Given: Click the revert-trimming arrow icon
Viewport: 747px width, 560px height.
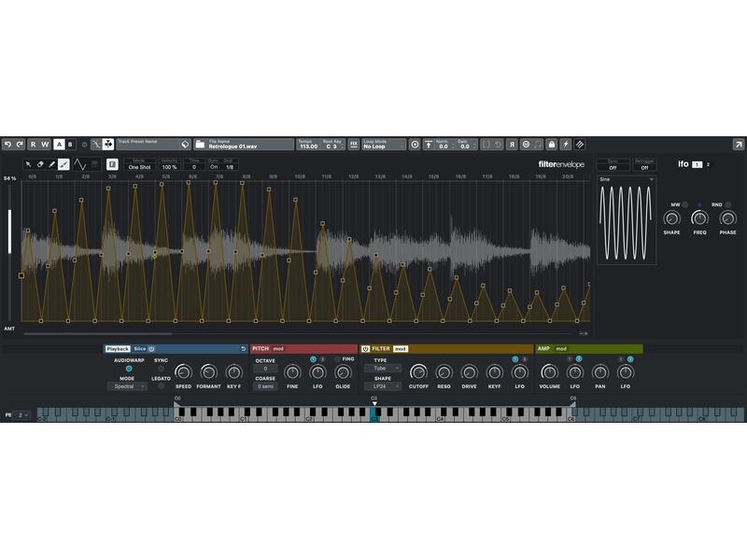Looking at the screenshot, I should pyautogui.click(x=497, y=145).
